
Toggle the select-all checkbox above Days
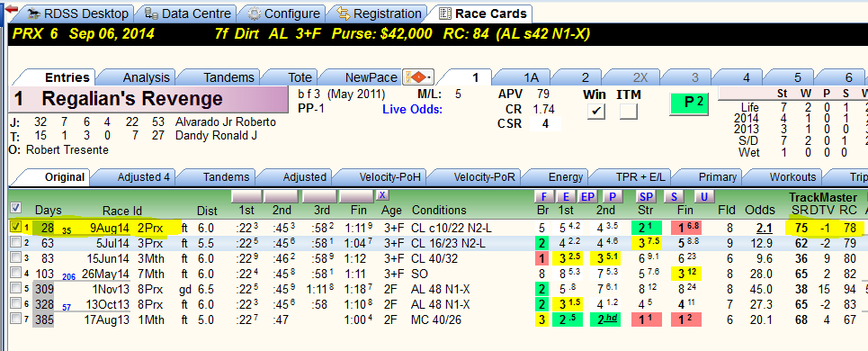[16, 208]
